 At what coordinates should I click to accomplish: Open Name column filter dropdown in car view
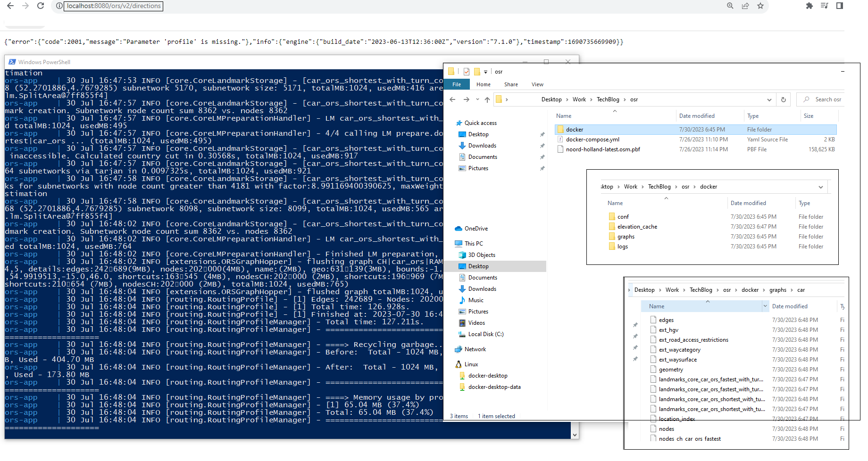click(765, 306)
